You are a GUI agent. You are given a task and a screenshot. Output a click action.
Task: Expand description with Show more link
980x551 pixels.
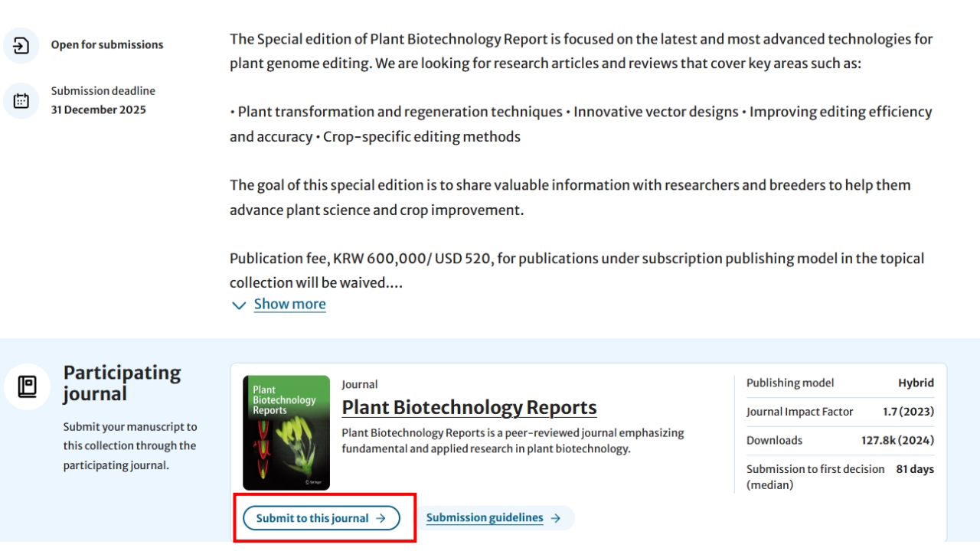click(289, 304)
